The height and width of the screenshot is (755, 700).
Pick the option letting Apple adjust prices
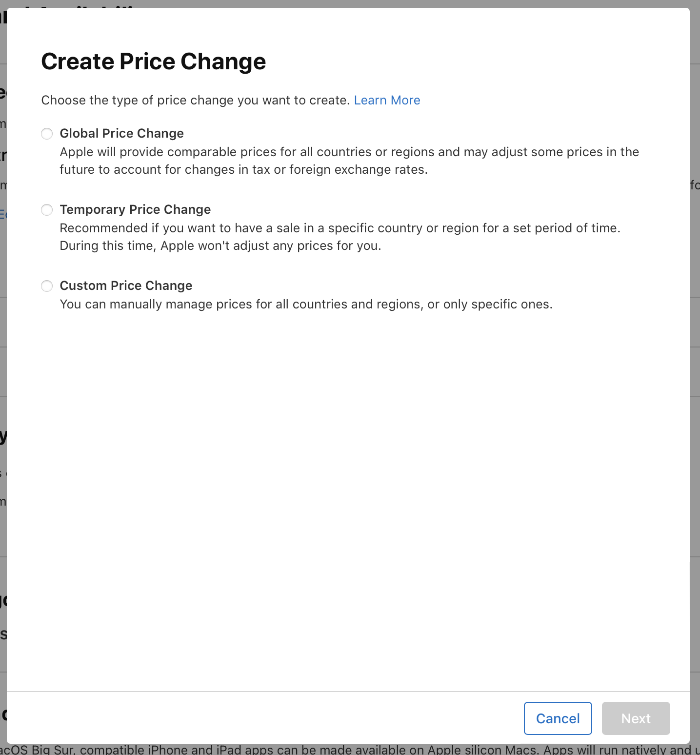47,133
